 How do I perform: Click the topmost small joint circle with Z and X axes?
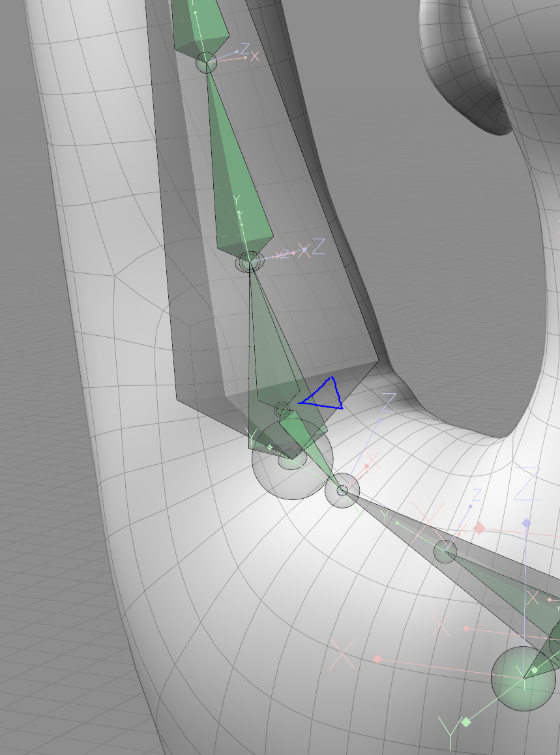click(x=207, y=63)
